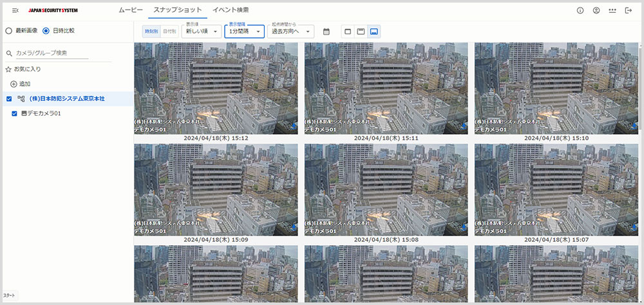The height and width of the screenshot is (305, 644).
Task: Open the three-dots more options menu
Action: (x=612, y=11)
